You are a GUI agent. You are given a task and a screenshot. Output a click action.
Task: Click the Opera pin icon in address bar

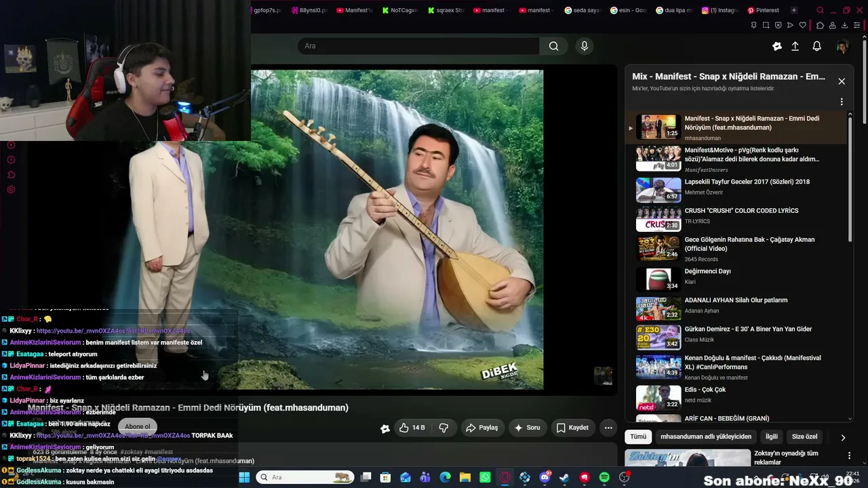pyautogui.click(x=753, y=25)
